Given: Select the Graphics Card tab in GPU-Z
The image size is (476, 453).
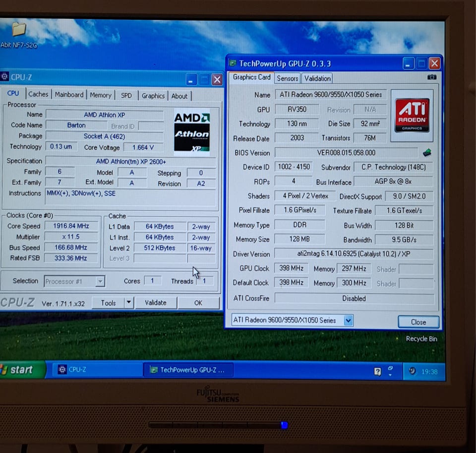Looking at the screenshot, I should point(252,77).
